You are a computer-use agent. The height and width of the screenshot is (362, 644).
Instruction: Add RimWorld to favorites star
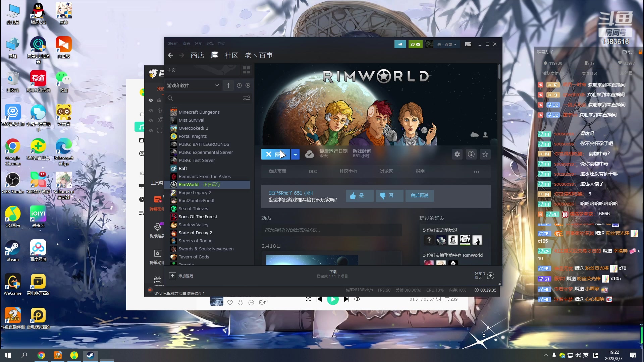pos(485,154)
